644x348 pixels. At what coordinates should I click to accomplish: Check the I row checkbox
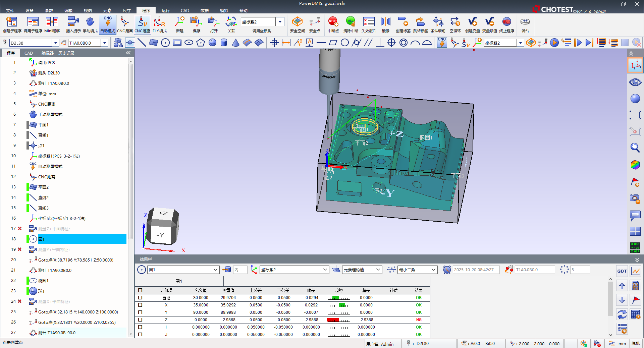coord(140,327)
